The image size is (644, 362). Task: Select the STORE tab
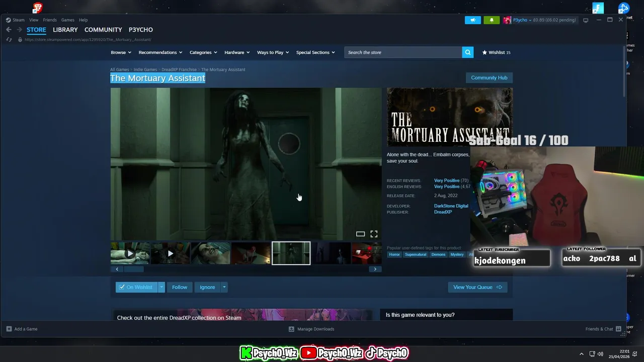point(36,30)
